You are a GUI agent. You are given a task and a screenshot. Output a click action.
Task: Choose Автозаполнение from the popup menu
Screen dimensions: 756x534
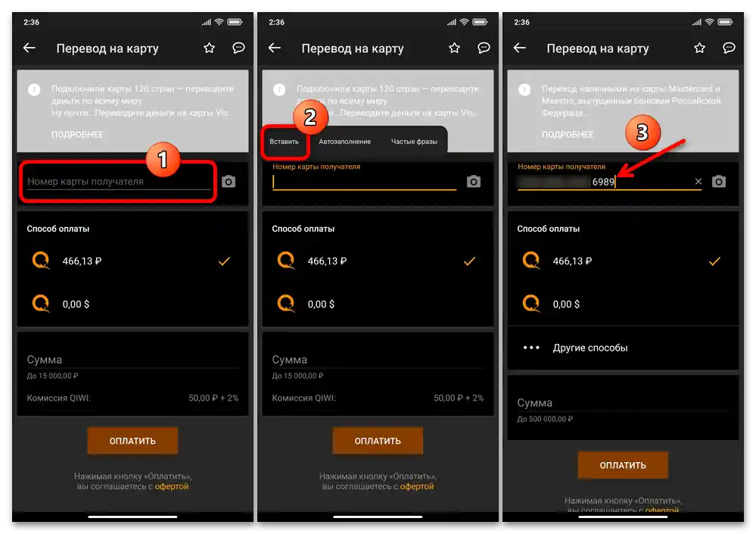345,142
